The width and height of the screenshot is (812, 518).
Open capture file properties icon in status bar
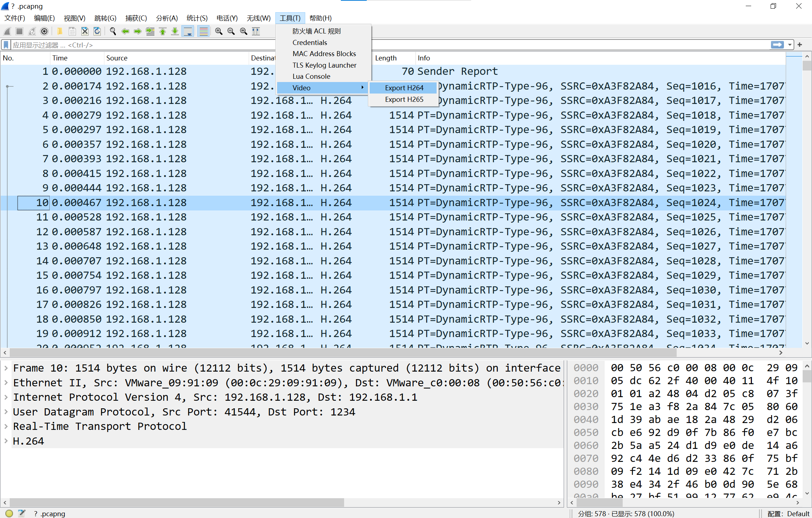pyautogui.click(x=22, y=513)
